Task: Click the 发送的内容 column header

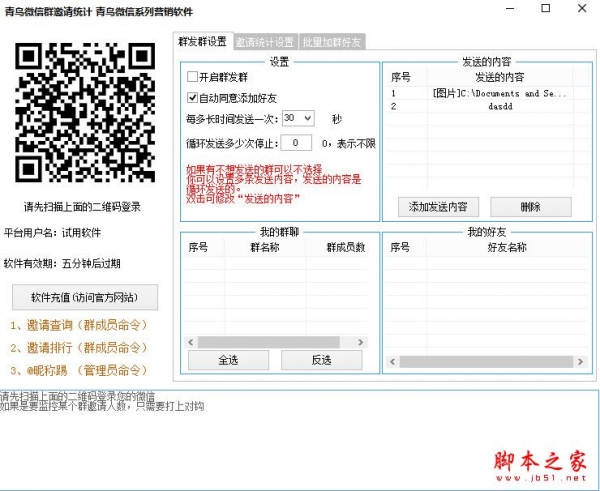Action: [499, 77]
